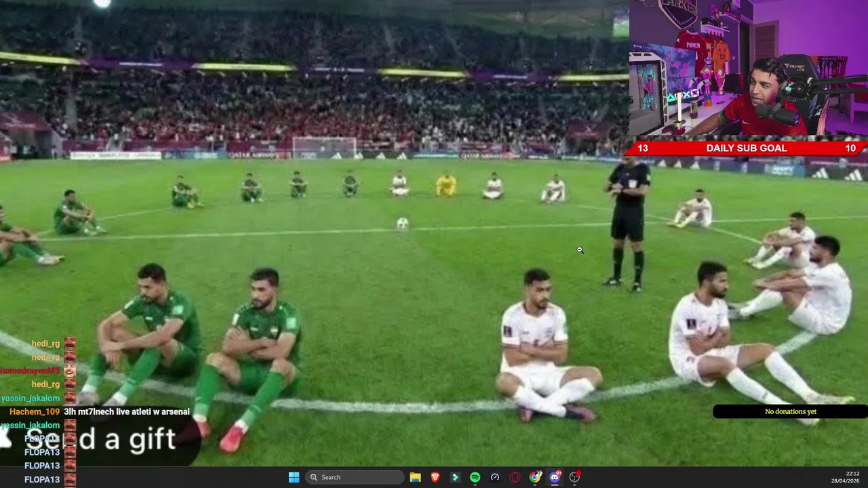Open the Filmora editor taskbar icon
868x488 pixels.
[455, 477]
